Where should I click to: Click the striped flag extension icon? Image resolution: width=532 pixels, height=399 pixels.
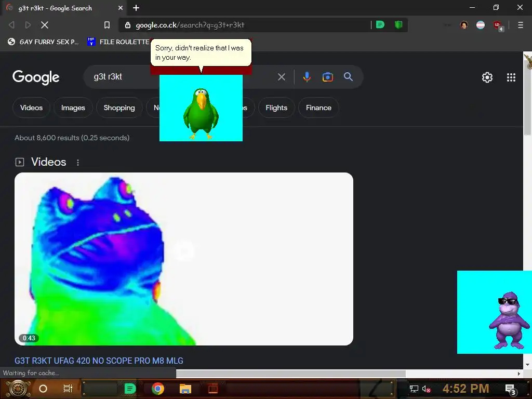481,25
